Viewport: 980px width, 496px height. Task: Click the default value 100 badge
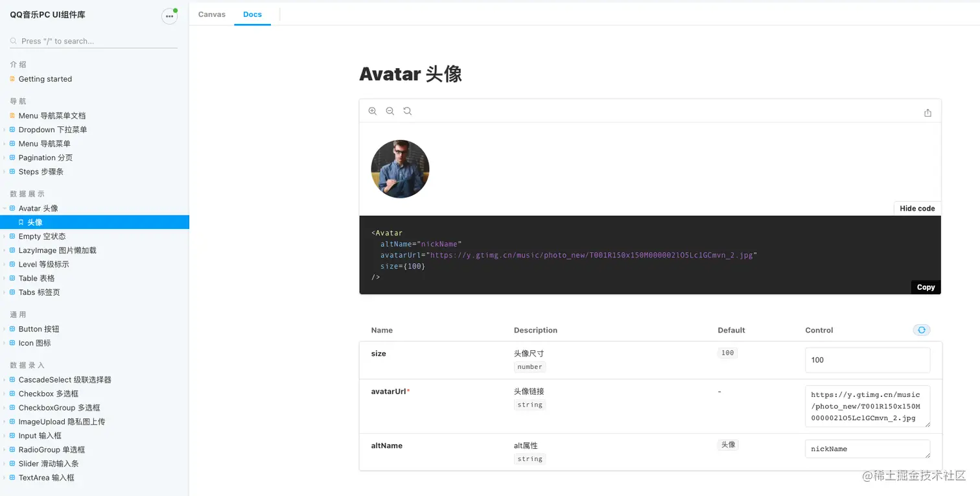pos(728,353)
